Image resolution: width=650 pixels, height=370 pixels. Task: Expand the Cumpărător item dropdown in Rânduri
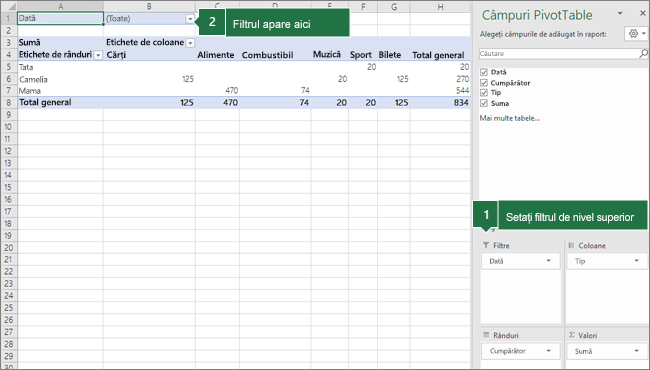coord(548,351)
